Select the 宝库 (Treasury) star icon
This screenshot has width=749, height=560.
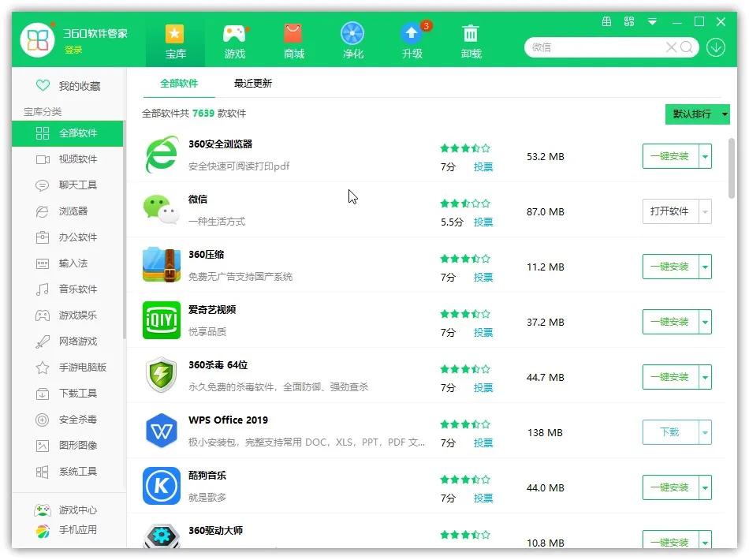click(174, 39)
